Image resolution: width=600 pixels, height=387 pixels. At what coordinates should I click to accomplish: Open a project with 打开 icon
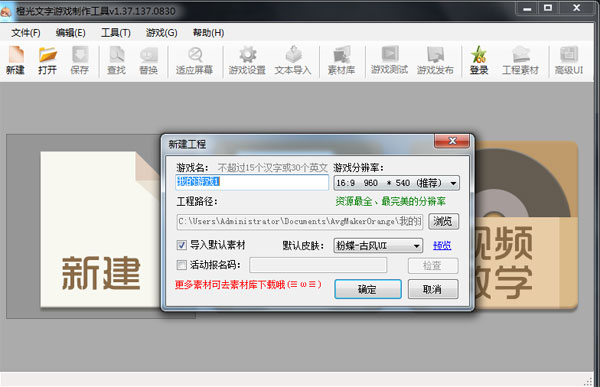click(x=47, y=60)
